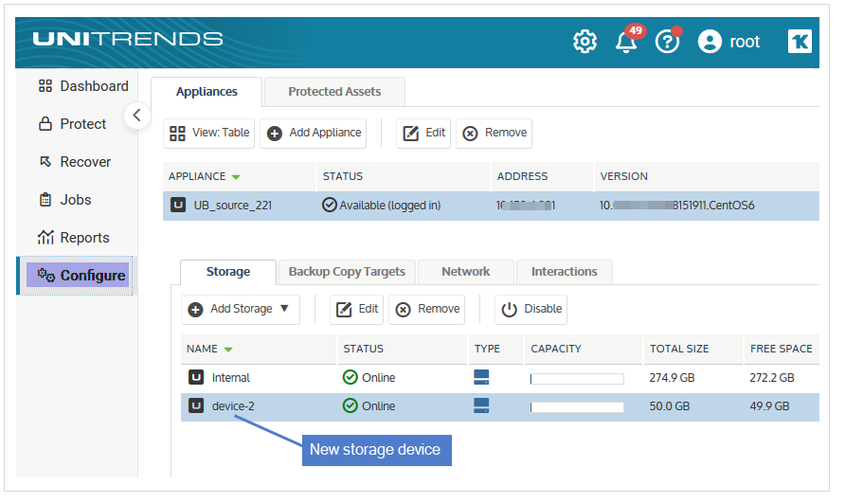Screen dimensions: 845x504
Task: Click the FREE SPACE column header
Action: coord(782,350)
